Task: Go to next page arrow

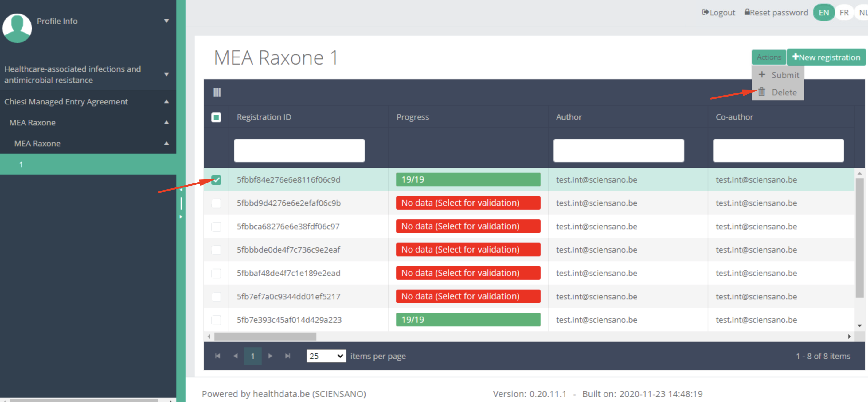Action: click(x=270, y=356)
